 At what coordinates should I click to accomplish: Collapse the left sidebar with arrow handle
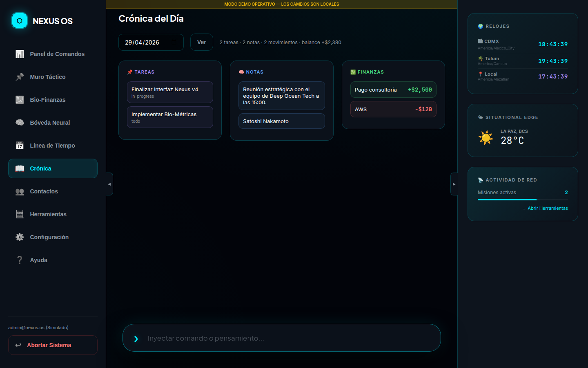click(x=109, y=184)
